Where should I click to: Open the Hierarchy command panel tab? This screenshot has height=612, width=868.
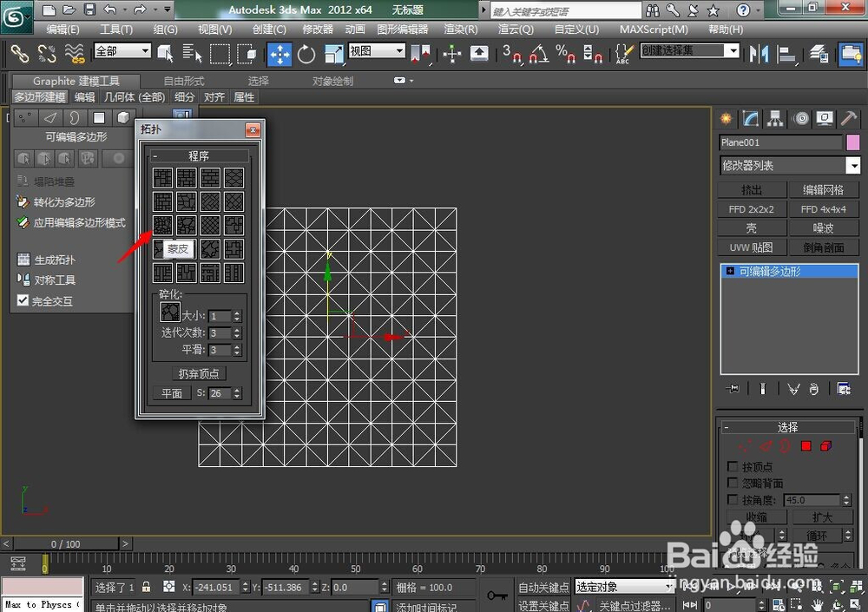tap(775, 119)
